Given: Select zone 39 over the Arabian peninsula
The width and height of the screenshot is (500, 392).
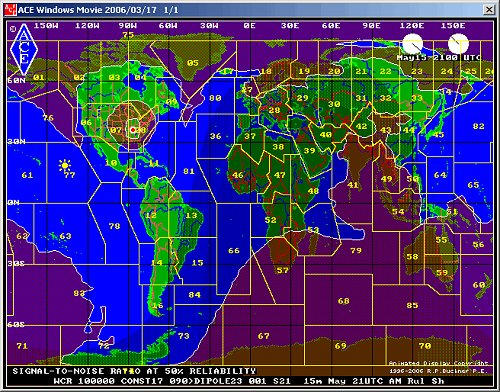Looking at the screenshot, I should (x=309, y=150).
